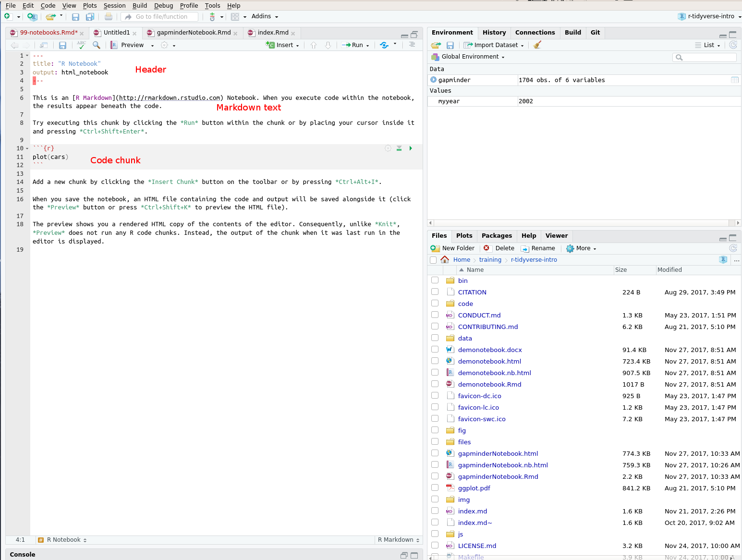Viewport: 742px width, 560px height.
Task: Select all files using the header checkbox
Action: click(433, 259)
